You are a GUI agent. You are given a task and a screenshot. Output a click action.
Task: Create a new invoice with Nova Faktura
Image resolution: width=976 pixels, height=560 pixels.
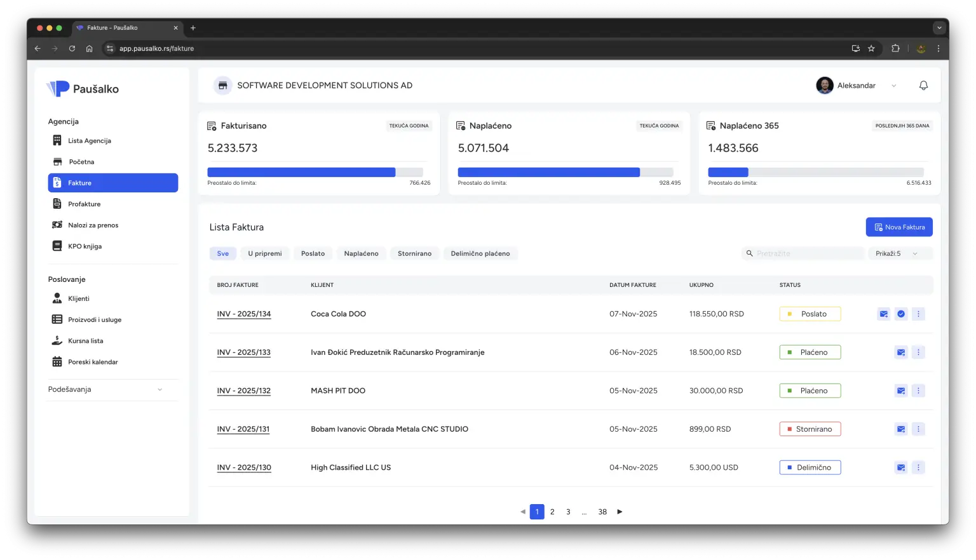[x=898, y=227]
